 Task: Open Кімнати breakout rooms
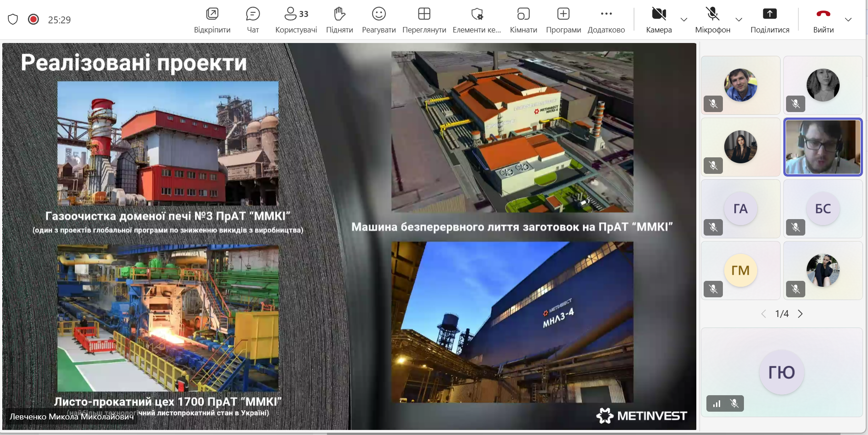pos(523,20)
